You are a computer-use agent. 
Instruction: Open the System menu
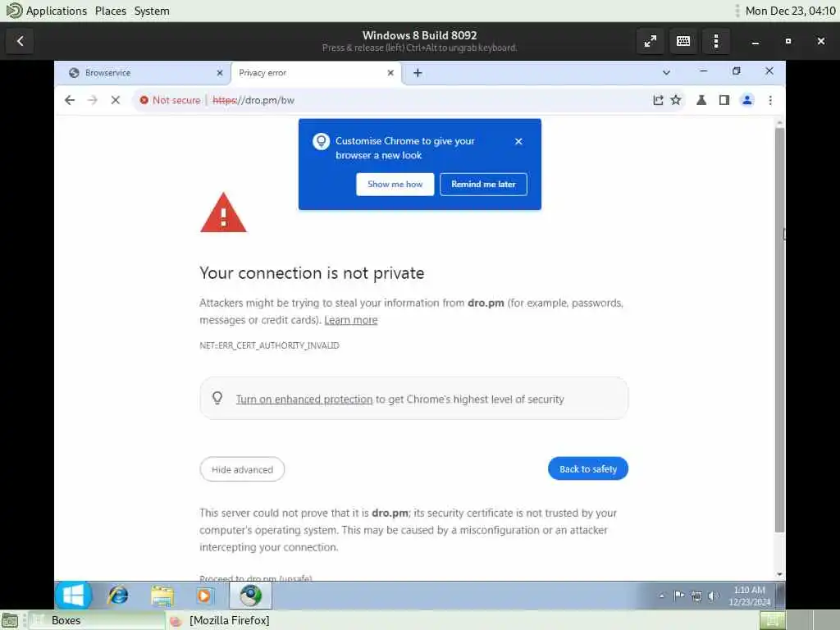tap(152, 11)
